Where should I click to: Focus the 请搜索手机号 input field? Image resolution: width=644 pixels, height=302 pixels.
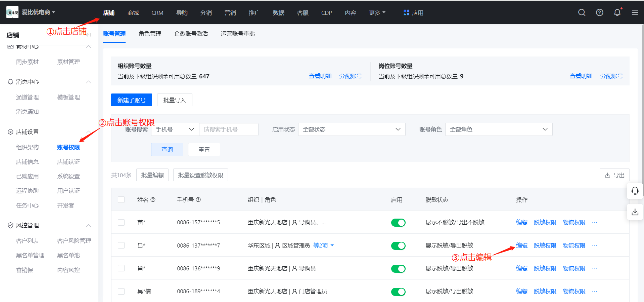[229, 129]
